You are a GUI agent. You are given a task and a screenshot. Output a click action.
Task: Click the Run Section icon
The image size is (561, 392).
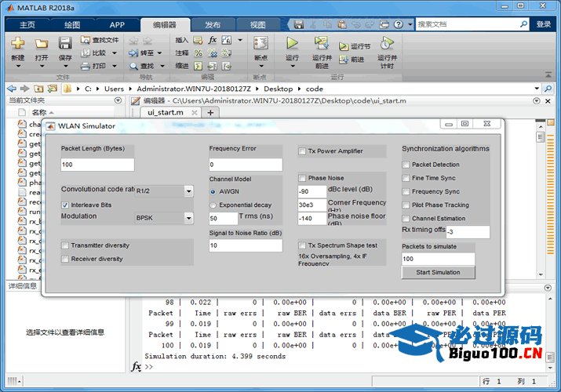(x=344, y=46)
